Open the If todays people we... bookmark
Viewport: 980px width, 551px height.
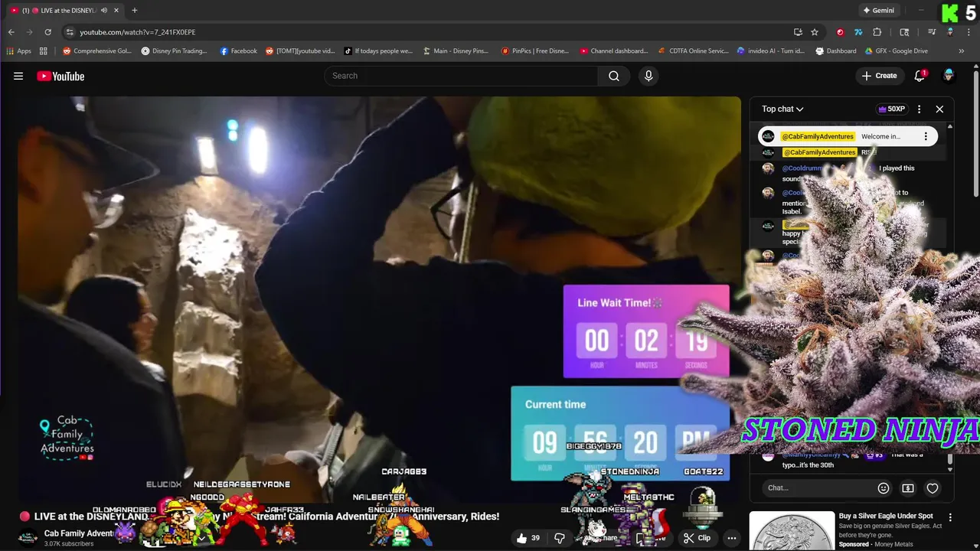point(377,51)
